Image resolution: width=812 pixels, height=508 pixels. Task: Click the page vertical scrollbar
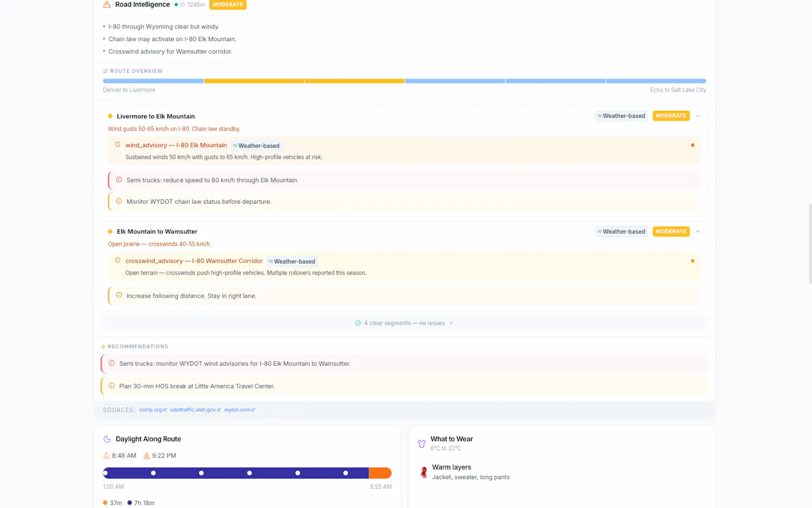810,244
